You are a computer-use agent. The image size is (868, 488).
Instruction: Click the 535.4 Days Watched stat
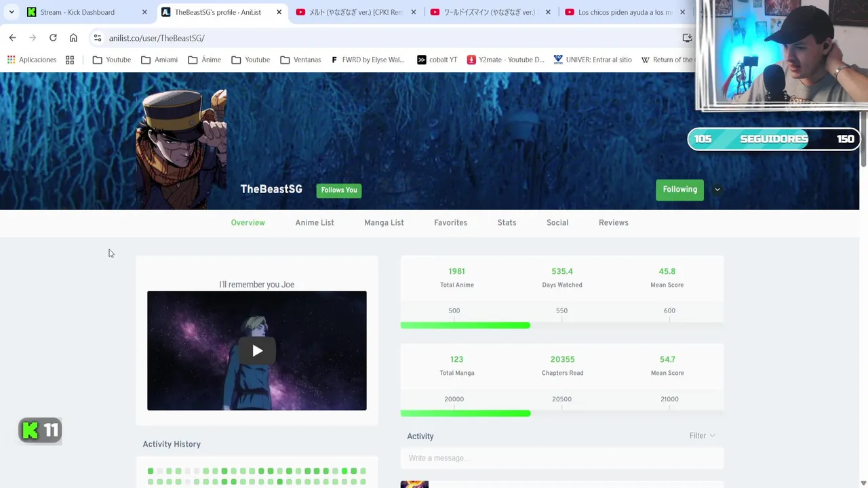(562, 277)
